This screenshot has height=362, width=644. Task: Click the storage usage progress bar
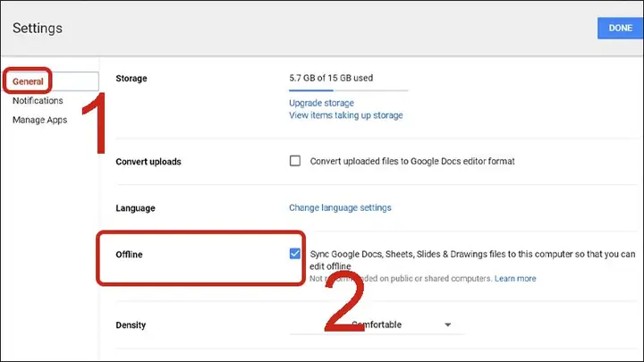348,90
